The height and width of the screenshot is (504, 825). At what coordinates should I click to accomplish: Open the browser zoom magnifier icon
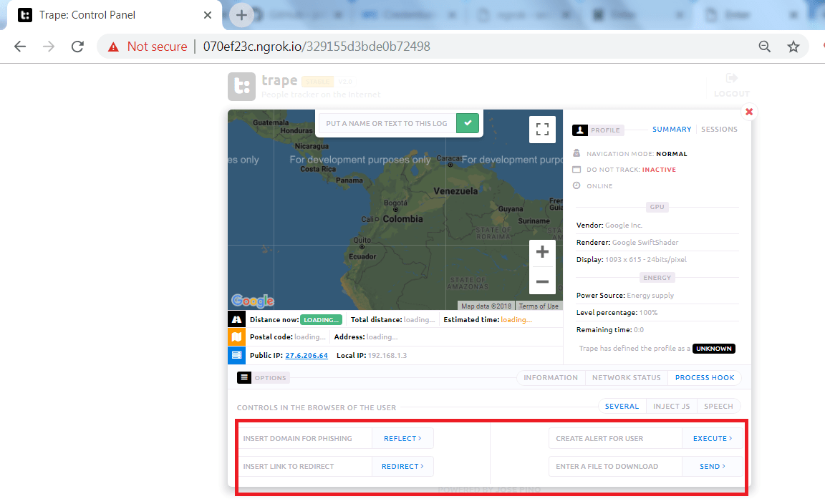(765, 47)
